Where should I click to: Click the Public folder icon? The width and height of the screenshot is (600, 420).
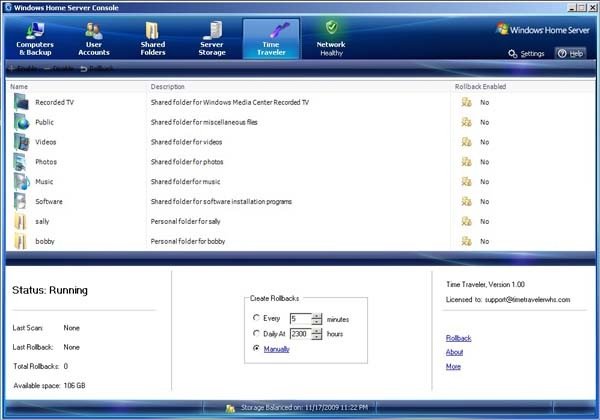21,122
